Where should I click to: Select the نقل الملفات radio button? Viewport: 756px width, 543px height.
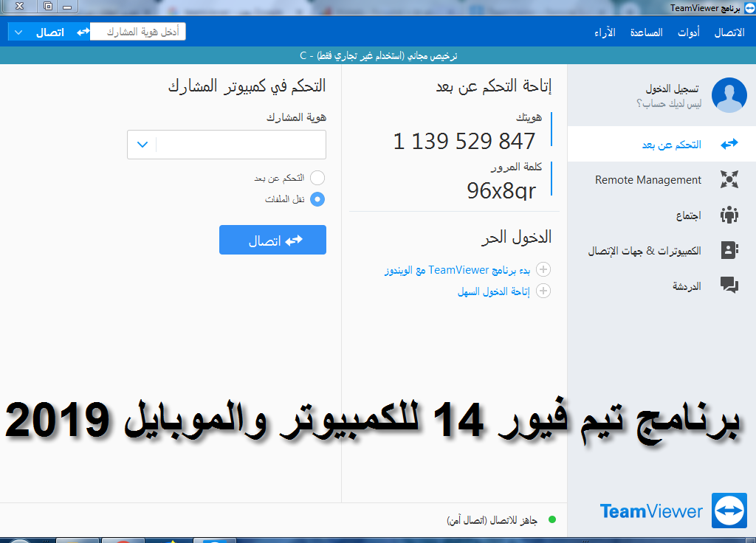click(x=317, y=199)
